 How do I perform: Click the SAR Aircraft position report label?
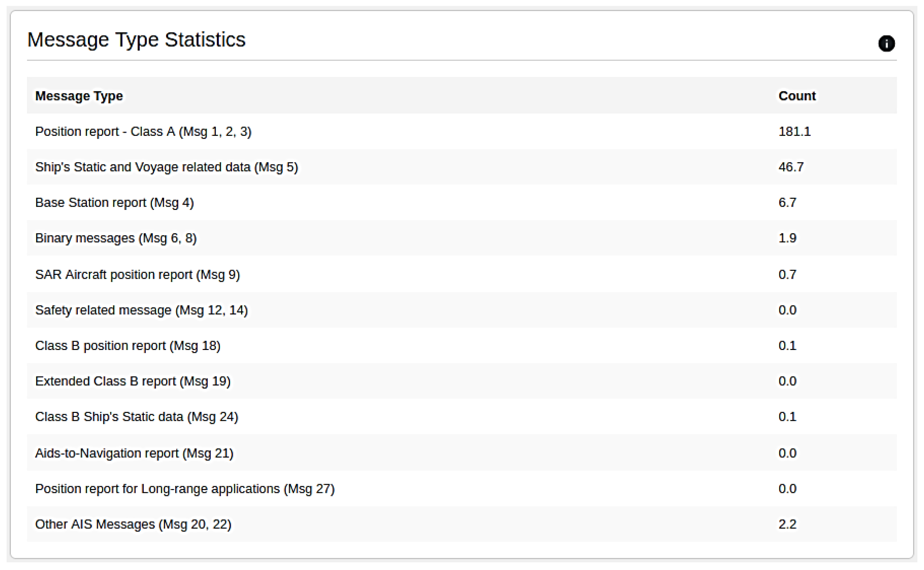pos(138,275)
